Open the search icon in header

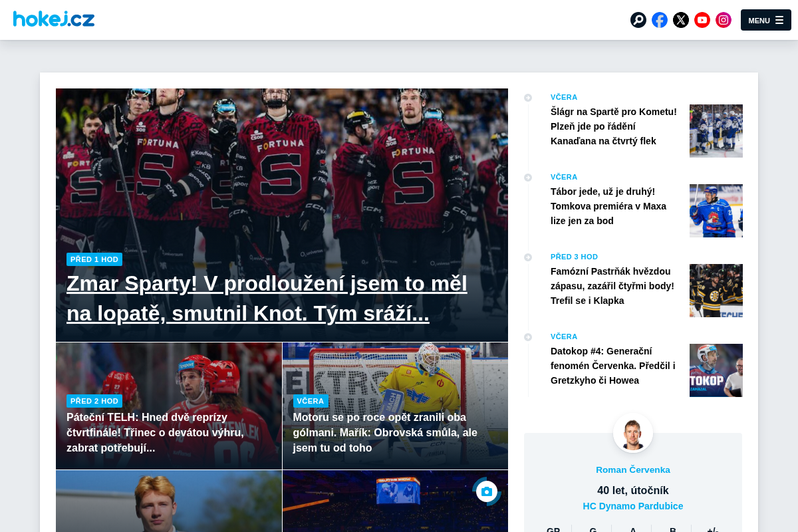(638, 20)
